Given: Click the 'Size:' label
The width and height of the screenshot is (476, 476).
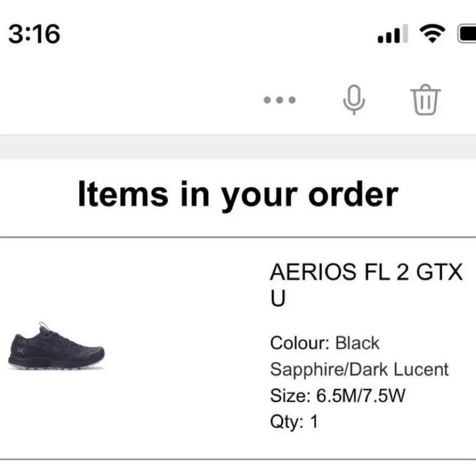Looking at the screenshot, I should 290,395.
